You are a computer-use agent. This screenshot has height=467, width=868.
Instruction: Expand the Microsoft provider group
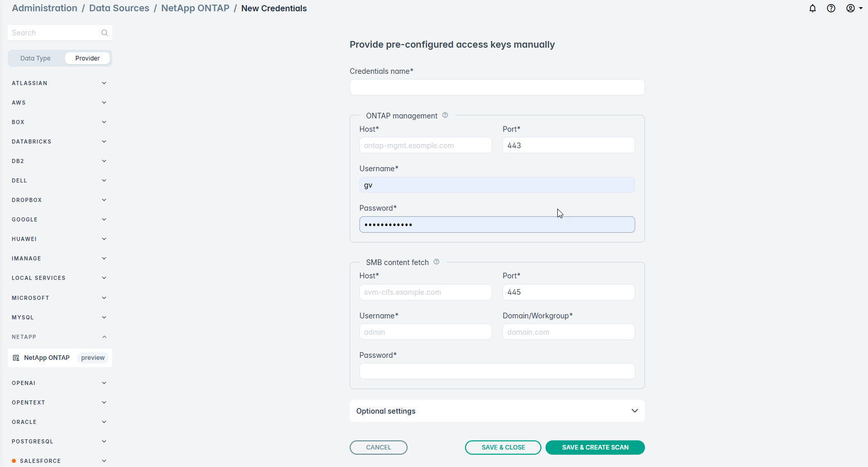pyautogui.click(x=60, y=298)
